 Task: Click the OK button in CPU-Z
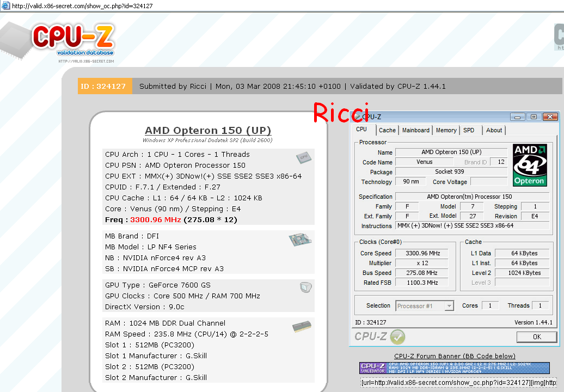coord(537,337)
